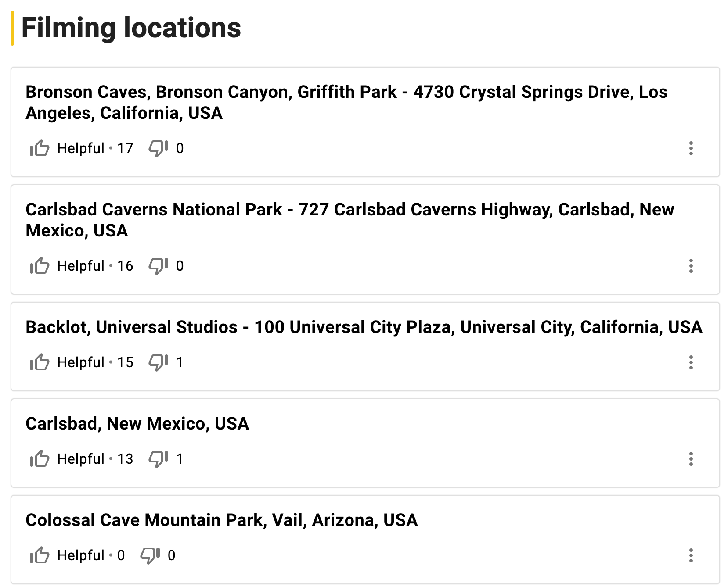Upvote Backlot, Universal Studios location

(40, 362)
